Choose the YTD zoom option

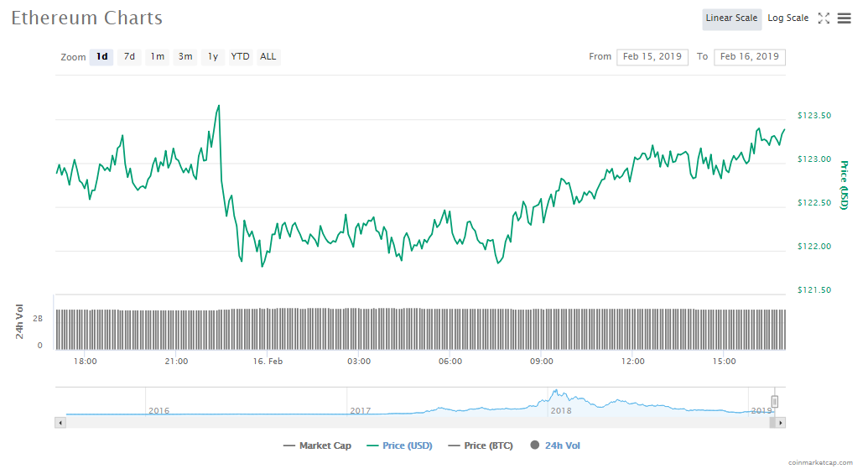tap(240, 57)
